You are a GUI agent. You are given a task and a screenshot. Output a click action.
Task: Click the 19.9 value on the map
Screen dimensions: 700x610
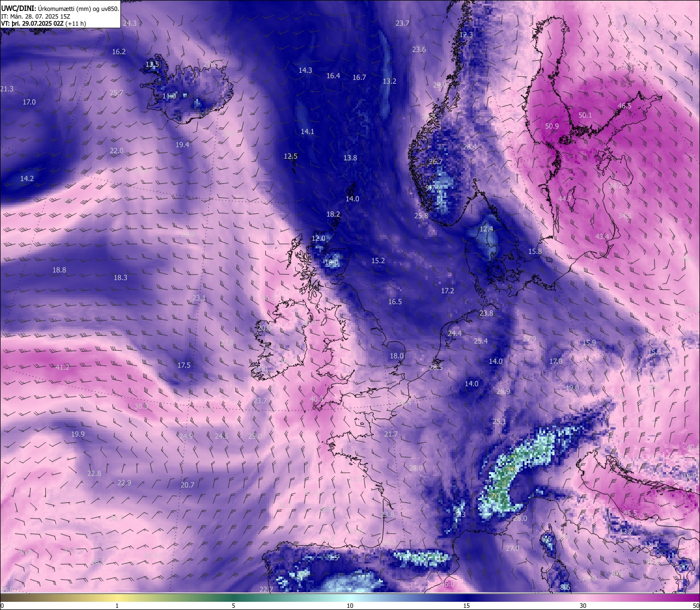[x=78, y=434]
